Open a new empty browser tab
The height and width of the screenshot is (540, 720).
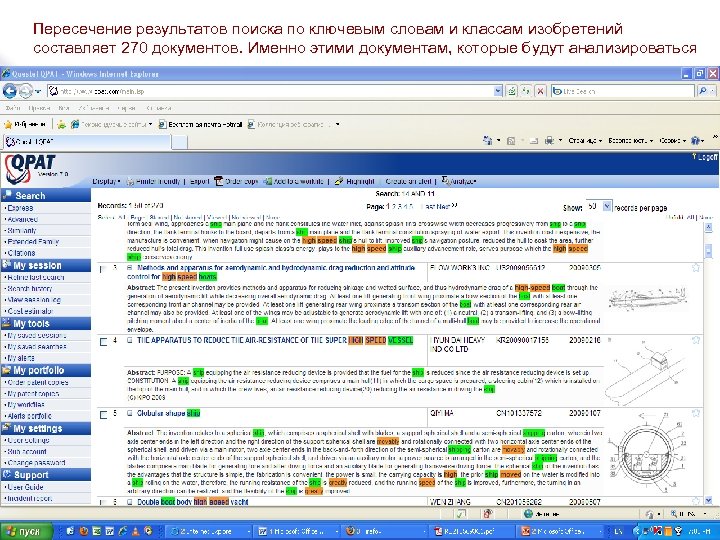pyautogui.click(x=180, y=142)
